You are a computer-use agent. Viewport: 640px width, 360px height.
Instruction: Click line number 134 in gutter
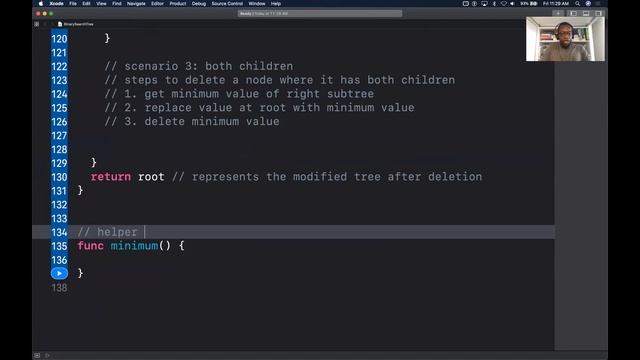[59, 232]
